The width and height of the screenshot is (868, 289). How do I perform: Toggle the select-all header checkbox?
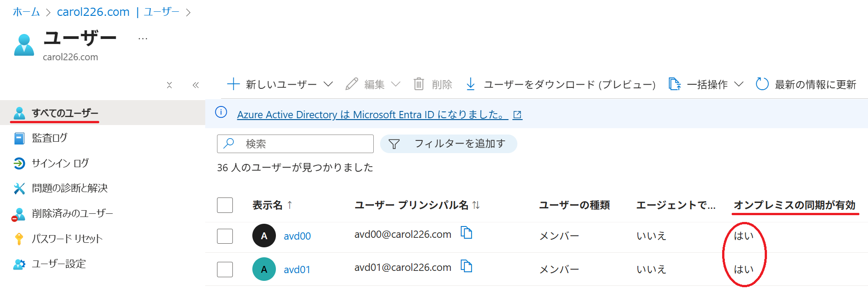225,205
